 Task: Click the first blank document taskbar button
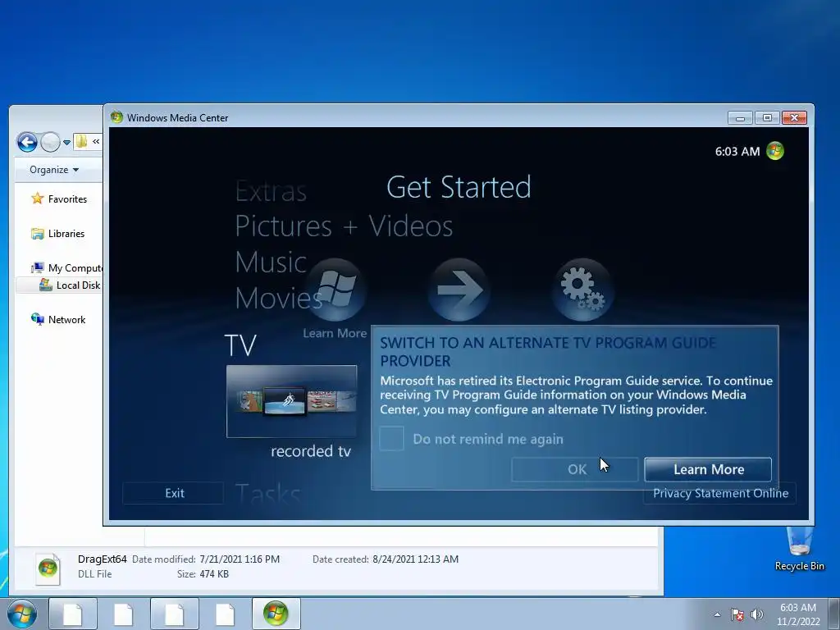pos(73,614)
